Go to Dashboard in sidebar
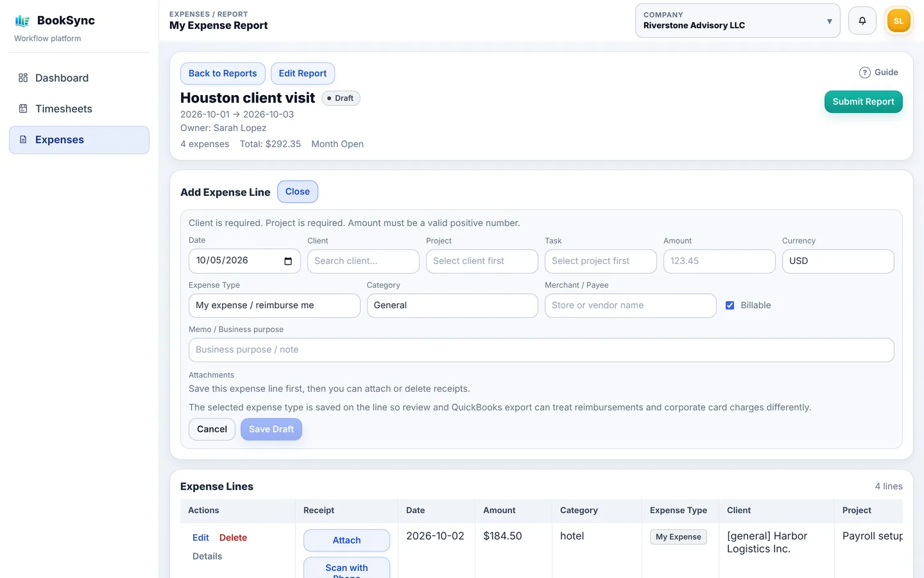The height and width of the screenshot is (578, 924). click(79, 78)
